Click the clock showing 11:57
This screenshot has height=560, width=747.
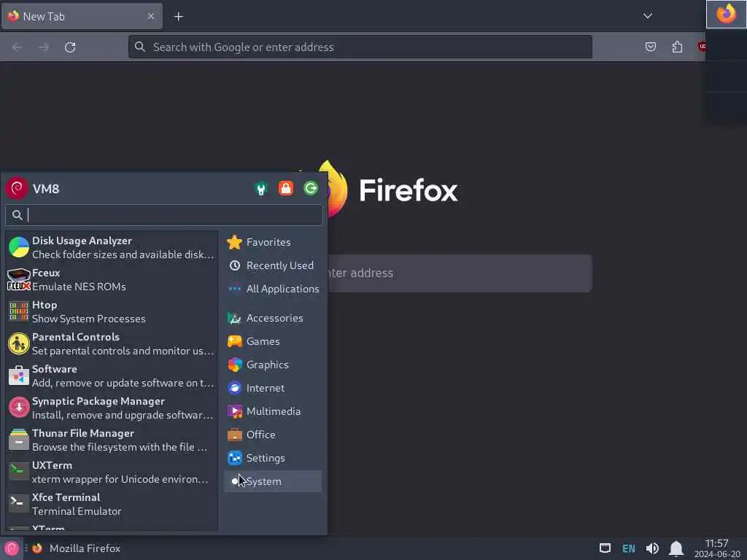coord(717,548)
